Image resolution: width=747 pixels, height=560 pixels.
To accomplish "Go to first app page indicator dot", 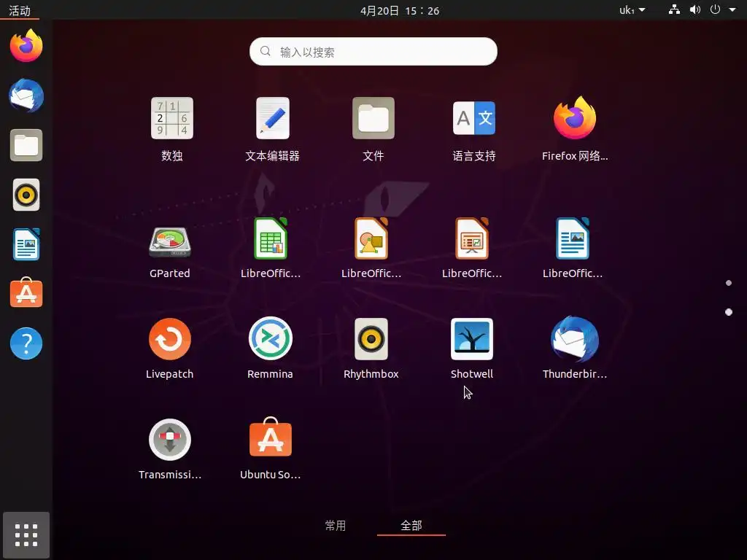I will tap(729, 283).
